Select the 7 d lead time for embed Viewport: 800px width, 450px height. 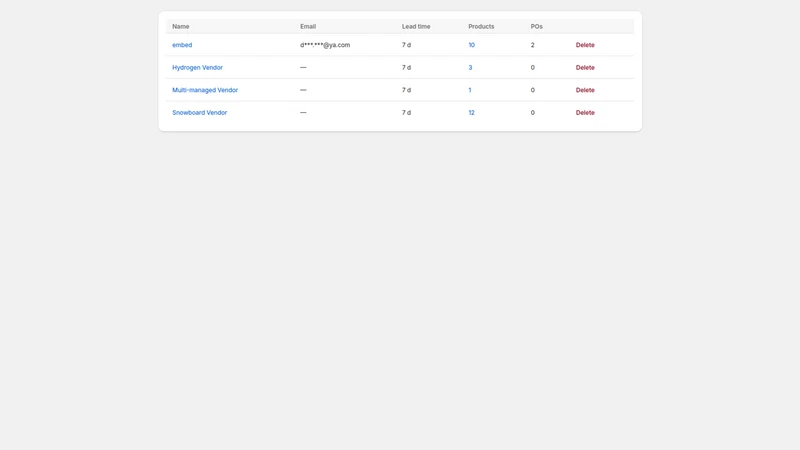pyautogui.click(x=406, y=45)
